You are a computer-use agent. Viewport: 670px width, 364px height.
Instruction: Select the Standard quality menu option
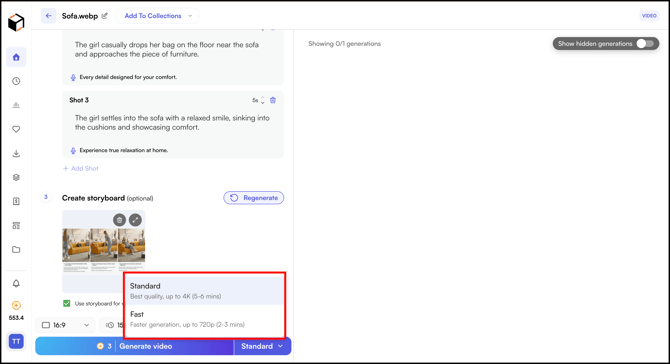tap(204, 291)
